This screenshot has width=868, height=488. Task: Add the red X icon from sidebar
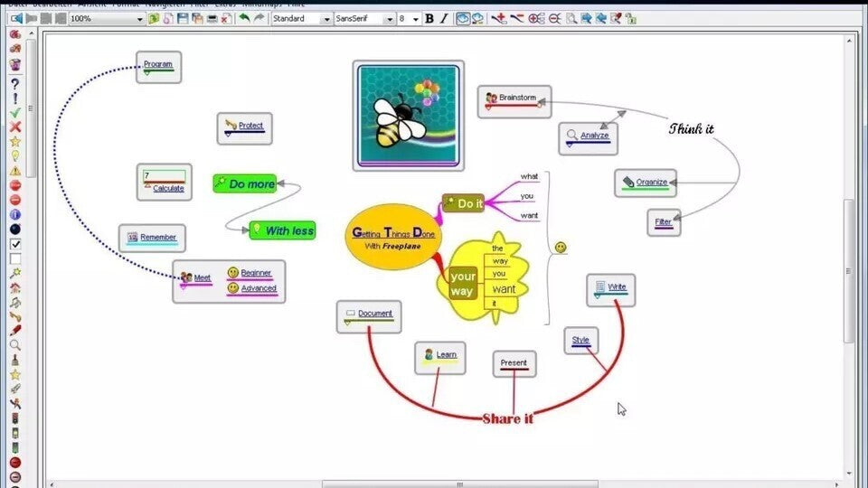pos(14,127)
